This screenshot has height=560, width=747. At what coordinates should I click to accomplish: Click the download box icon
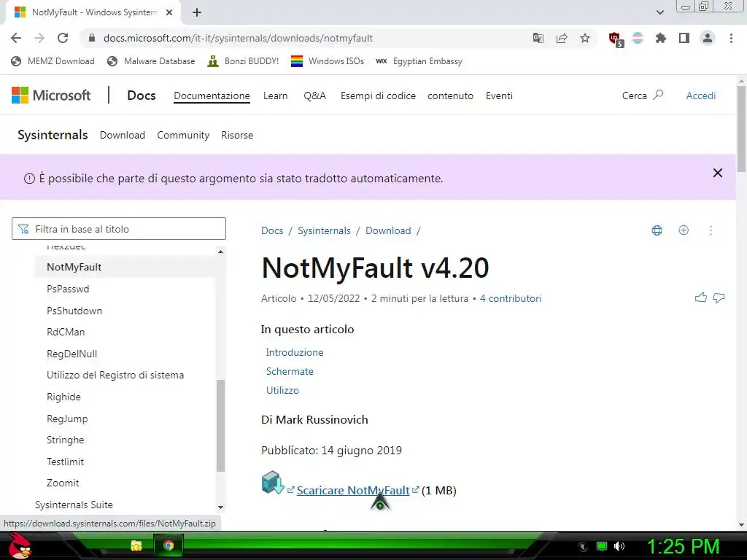click(x=273, y=483)
